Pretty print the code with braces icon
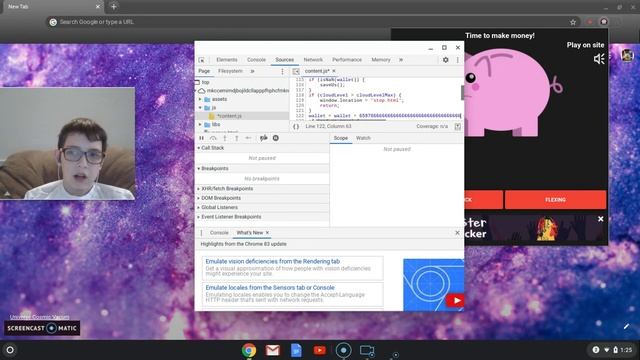Screen dimensions: 640x360 click(296, 127)
